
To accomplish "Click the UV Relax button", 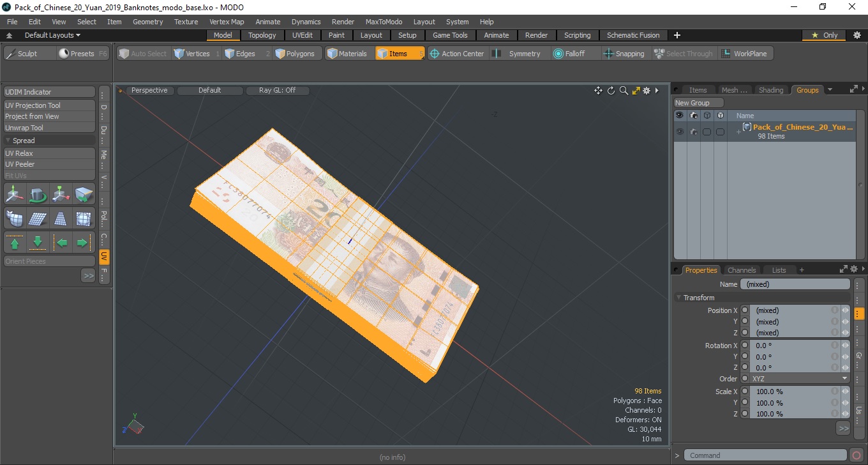I will [x=49, y=153].
